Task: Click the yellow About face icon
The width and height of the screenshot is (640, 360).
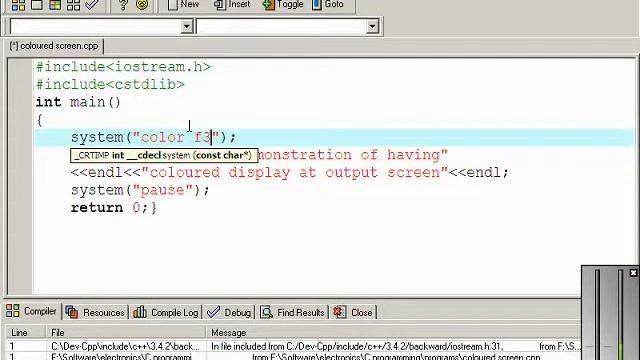Action: [142, 4]
